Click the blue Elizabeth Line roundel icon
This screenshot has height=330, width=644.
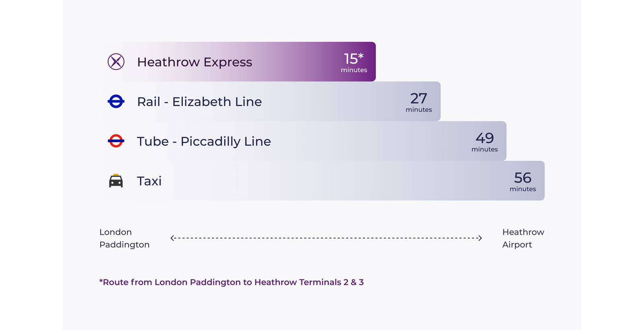116,101
